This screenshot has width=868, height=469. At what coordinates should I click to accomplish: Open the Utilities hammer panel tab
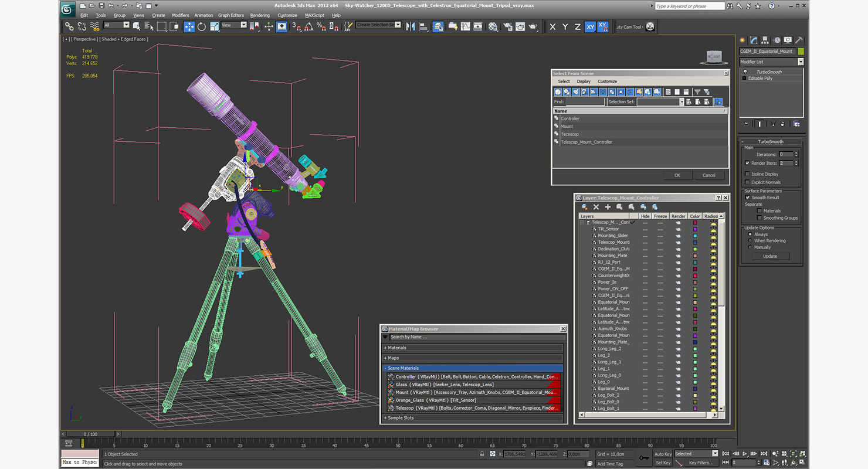click(x=799, y=40)
